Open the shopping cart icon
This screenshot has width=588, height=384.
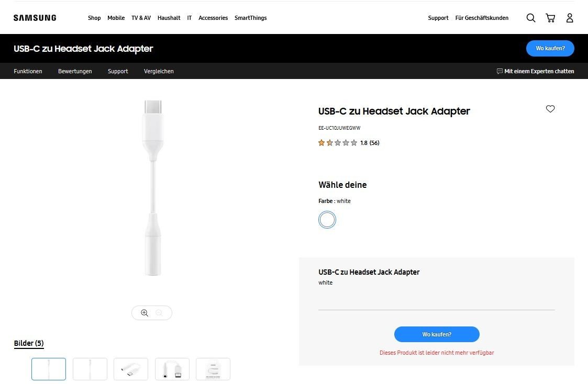[x=550, y=18]
